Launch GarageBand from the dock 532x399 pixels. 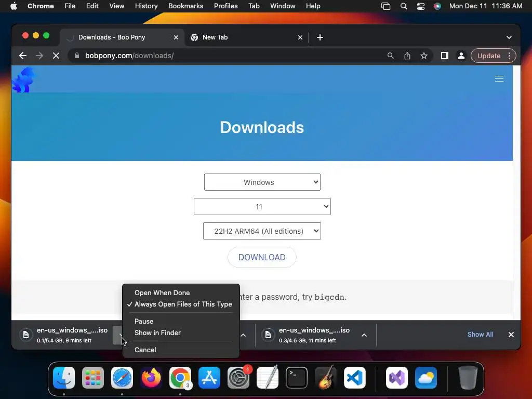326,378
